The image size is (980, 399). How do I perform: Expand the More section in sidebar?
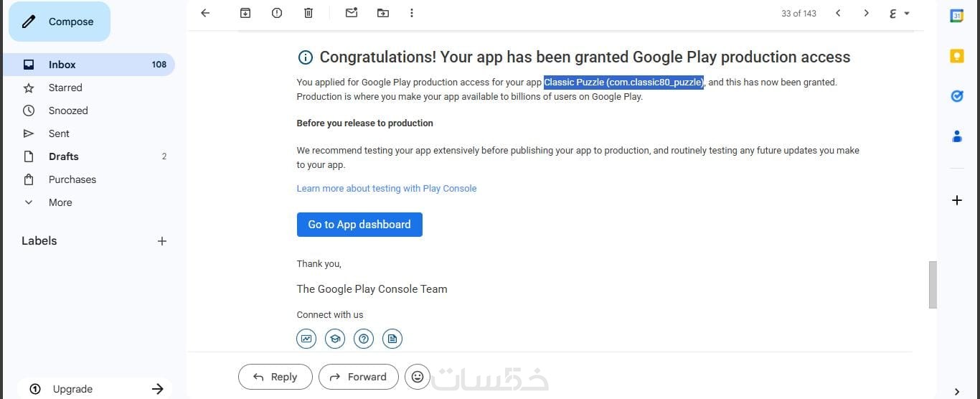pos(60,202)
